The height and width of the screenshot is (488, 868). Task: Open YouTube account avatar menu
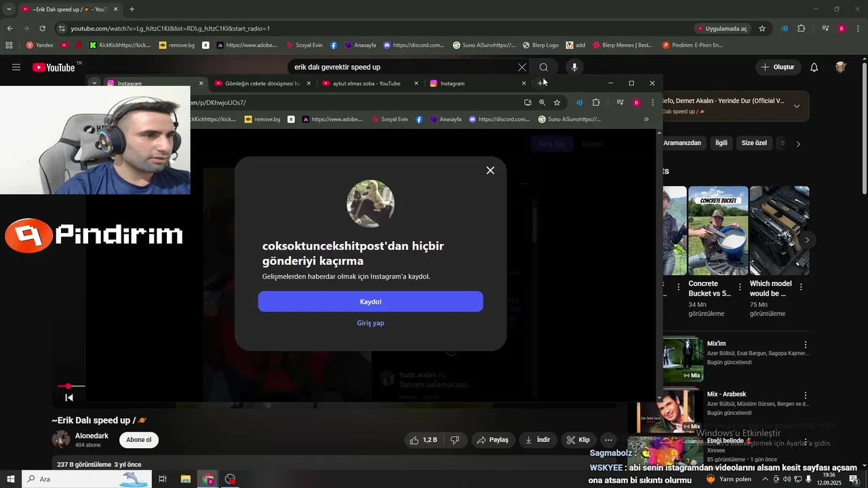click(841, 67)
